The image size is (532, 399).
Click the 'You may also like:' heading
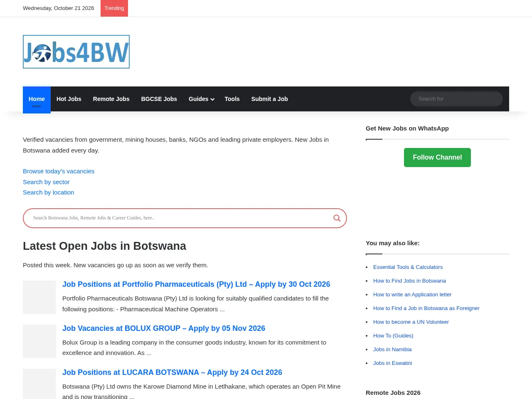393,243
